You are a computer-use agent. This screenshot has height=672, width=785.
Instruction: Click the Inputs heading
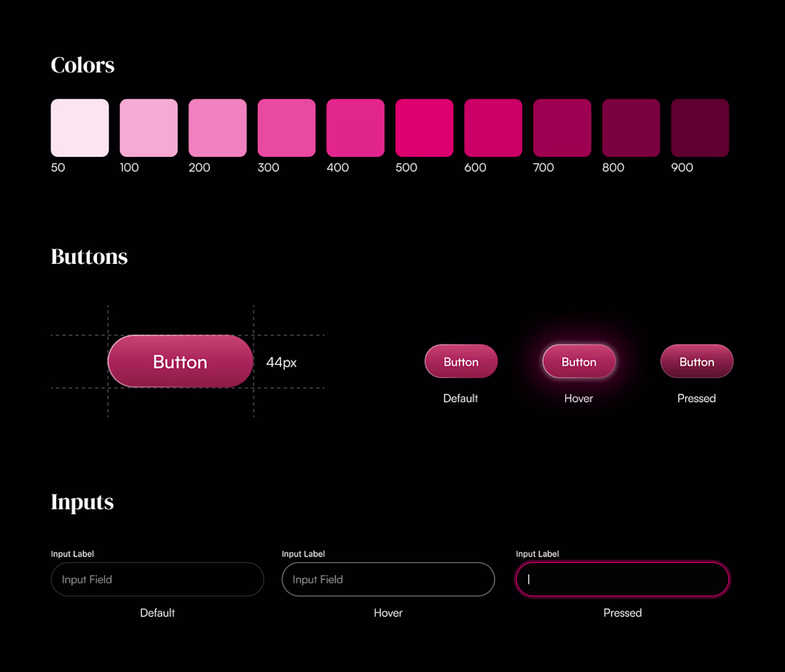point(82,502)
